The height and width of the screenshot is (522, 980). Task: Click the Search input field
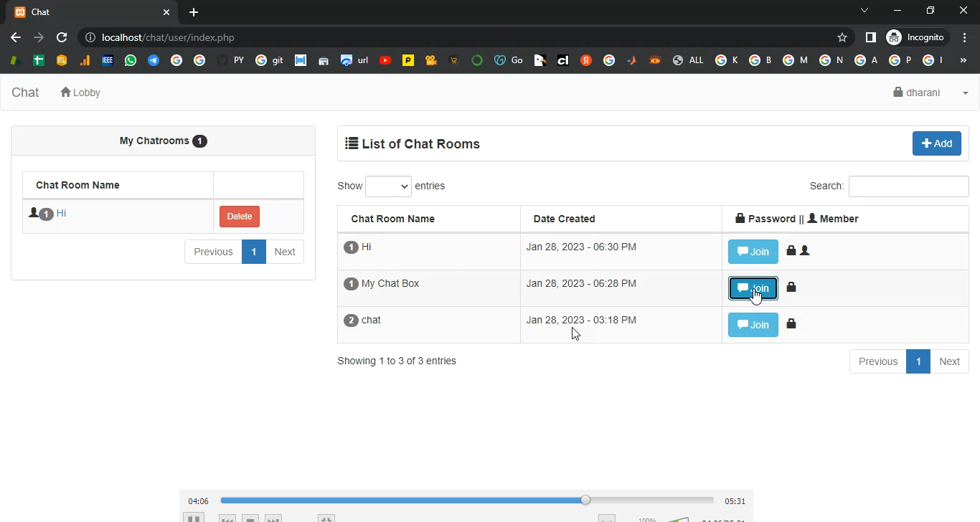coord(908,186)
